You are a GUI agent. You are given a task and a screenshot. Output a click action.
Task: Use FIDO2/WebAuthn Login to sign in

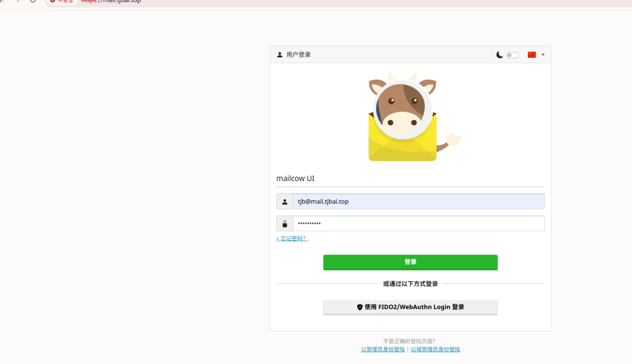coord(410,307)
